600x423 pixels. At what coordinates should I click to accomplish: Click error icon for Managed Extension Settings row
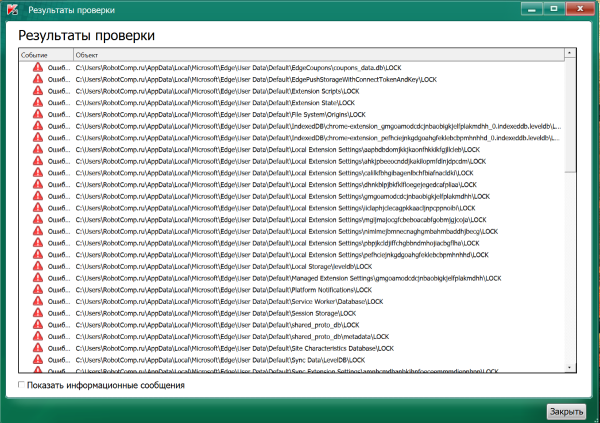click(38, 278)
